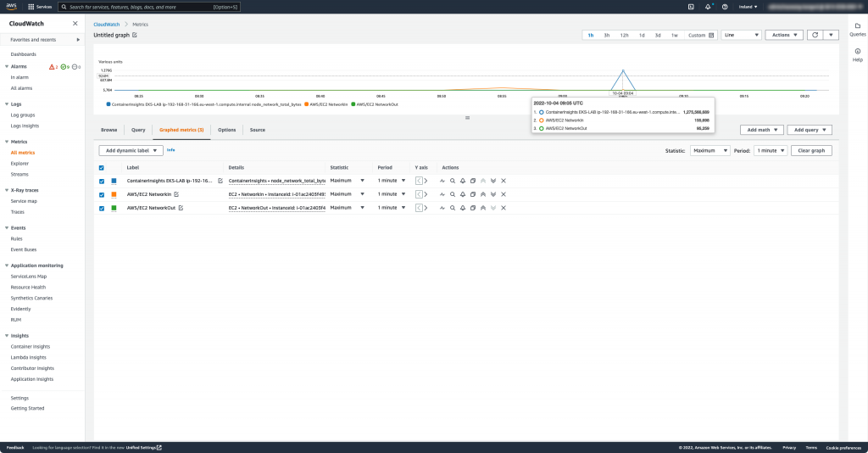
Task: Open the Custom time range picker
Action: pyautogui.click(x=701, y=35)
